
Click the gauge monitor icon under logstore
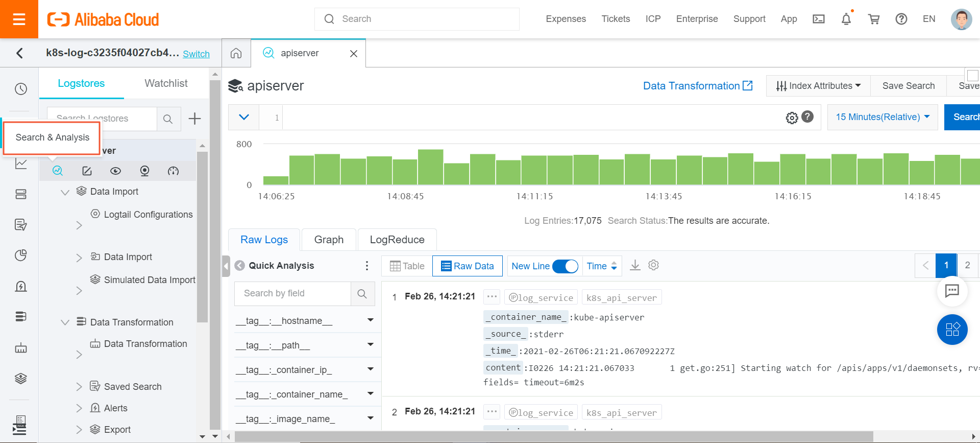click(x=173, y=171)
